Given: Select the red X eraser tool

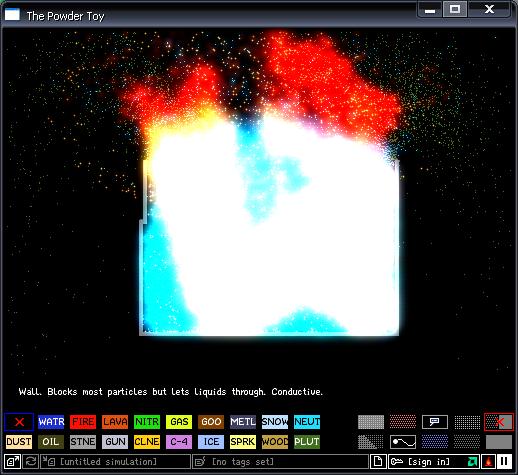Looking at the screenshot, I should click(x=19, y=422).
